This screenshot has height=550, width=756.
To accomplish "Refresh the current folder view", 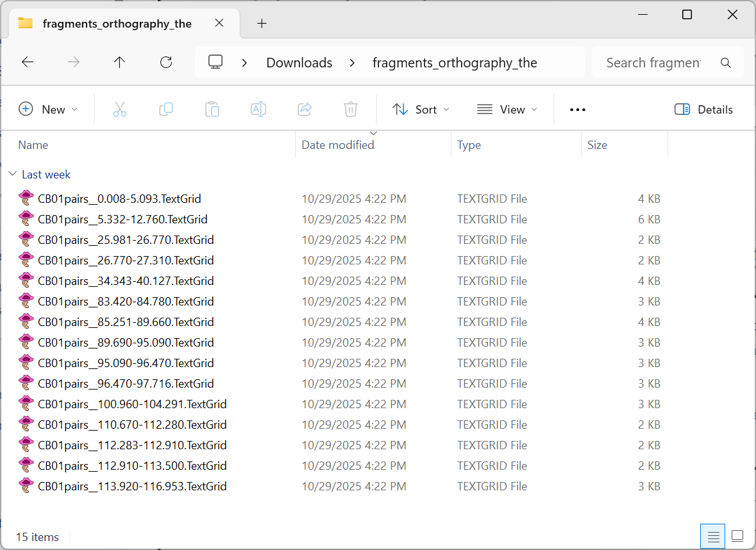I will pyautogui.click(x=166, y=62).
